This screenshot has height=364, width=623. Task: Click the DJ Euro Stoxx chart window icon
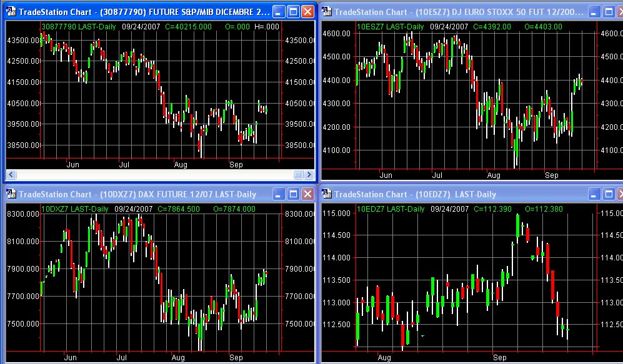pyautogui.click(x=327, y=11)
